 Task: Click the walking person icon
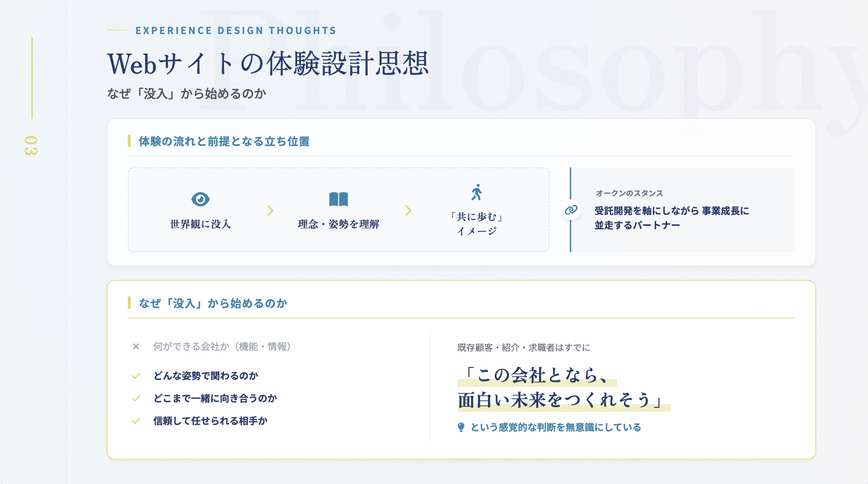[477, 192]
